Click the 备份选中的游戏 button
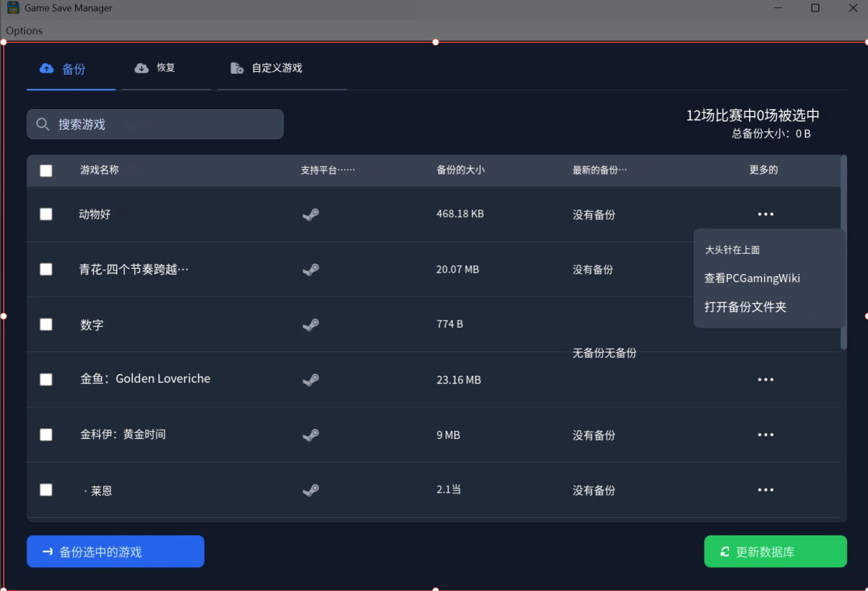This screenshot has width=868, height=591. pos(115,552)
